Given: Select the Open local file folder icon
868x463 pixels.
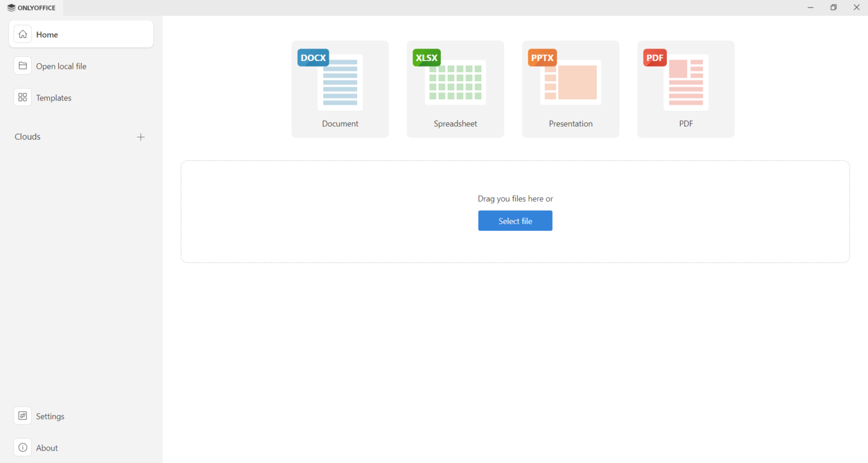Looking at the screenshot, I should coord(23,65).
